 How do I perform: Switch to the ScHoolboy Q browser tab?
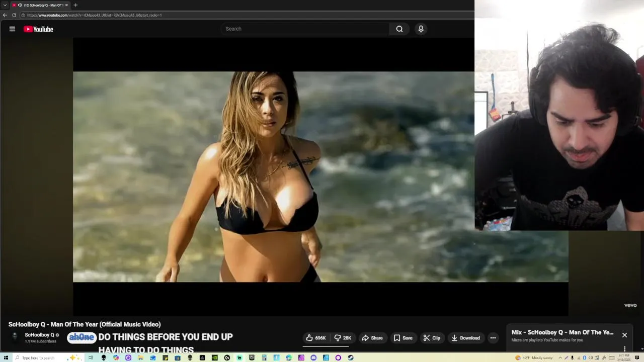[x=40, y=5]
